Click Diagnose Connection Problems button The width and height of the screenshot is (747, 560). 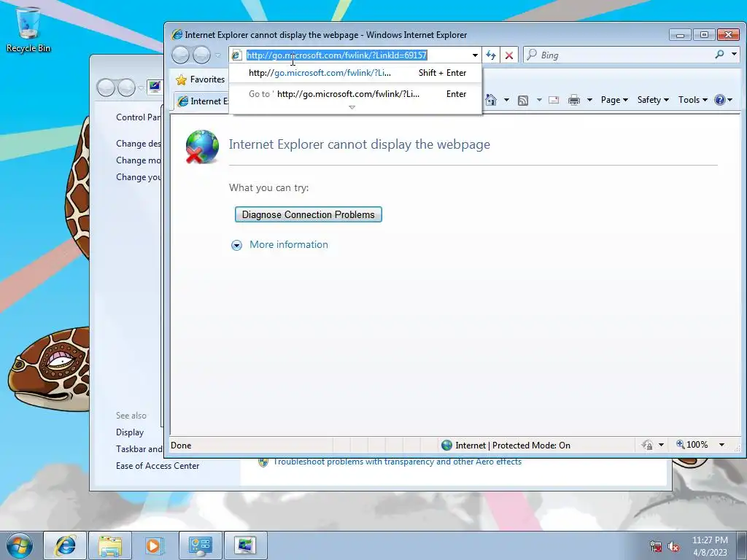(x=309, y=214)
